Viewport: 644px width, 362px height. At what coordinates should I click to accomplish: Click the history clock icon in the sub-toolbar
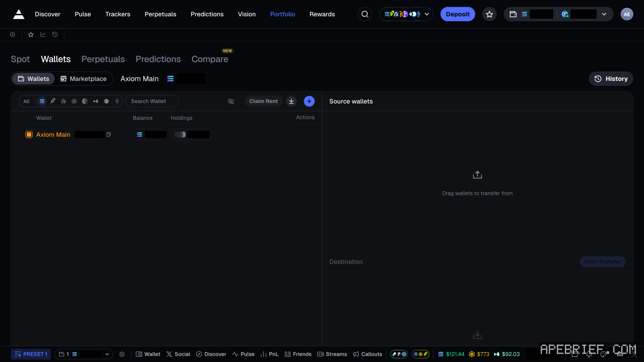click(55, 34)
